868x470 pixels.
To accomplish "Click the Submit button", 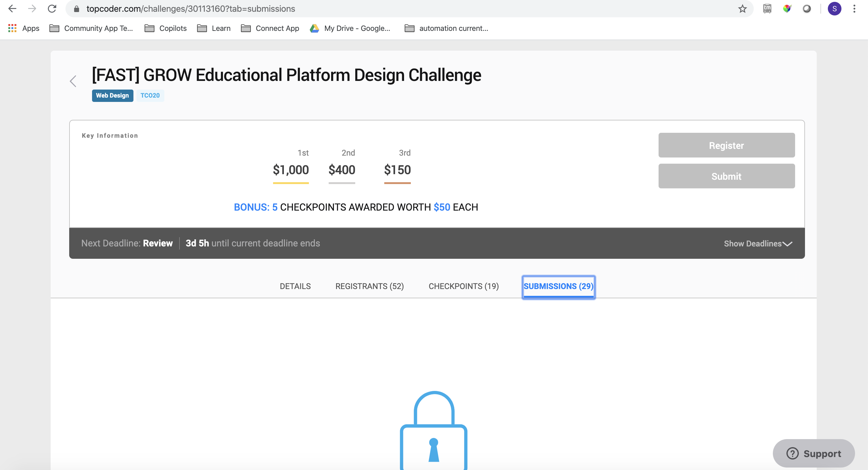I will pos(727,176).
